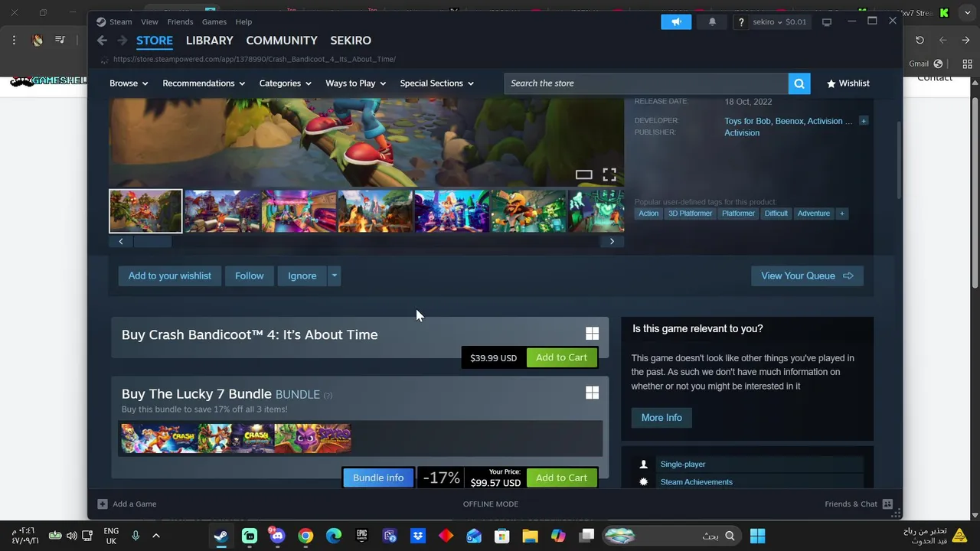Click the Follow button
Screen dimensions: 980x551
click(x=250, y=275)
